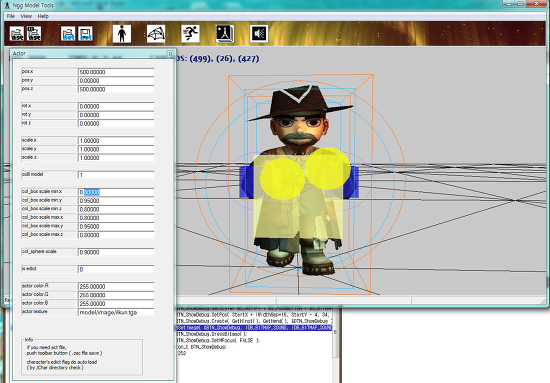The height and width of the screenshot is (383, 550).
Task: Click the col_box scale min.x field
Action: click(116, 192)
